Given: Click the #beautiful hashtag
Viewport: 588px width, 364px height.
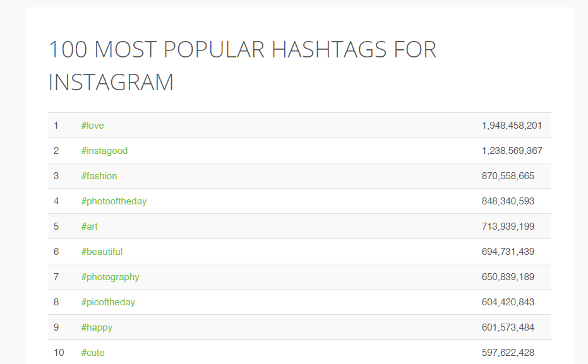Looking at the screenshot, I should click(x=102, y=252).
